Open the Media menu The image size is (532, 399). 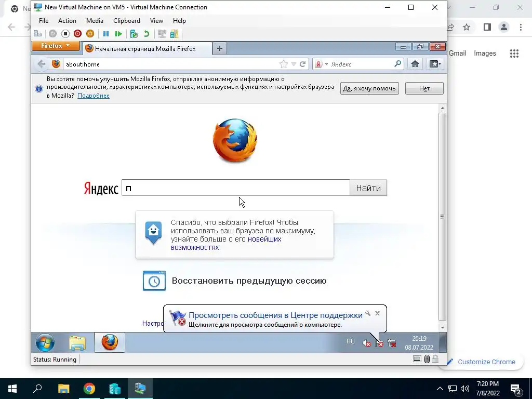coord(95,21)
